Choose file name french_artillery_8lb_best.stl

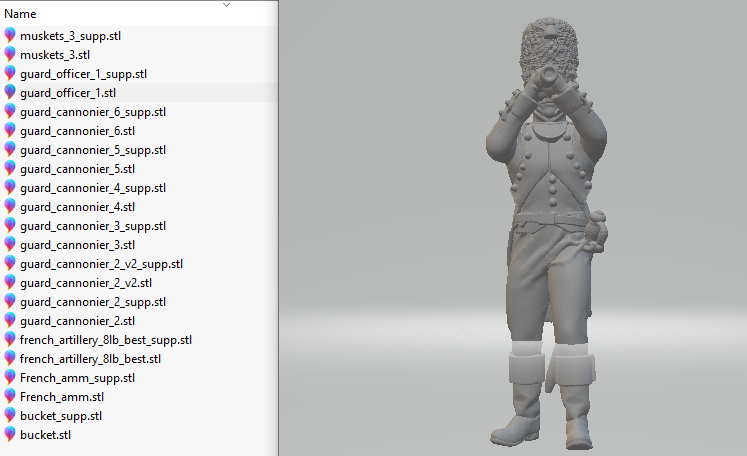(x=90, y=359)
